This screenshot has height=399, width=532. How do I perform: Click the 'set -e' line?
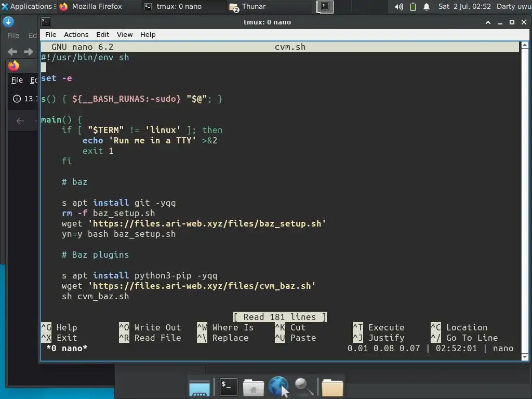click(x=57, y=78)
